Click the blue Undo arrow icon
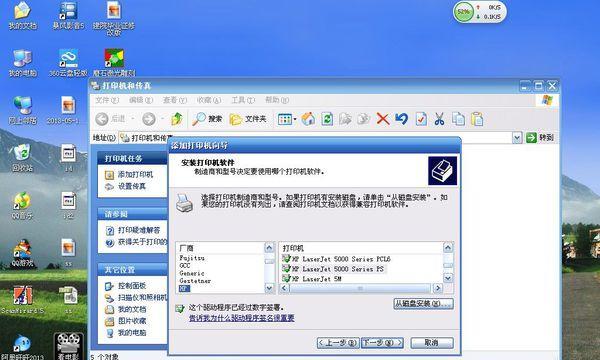The image size is (600, 360). 401,119
